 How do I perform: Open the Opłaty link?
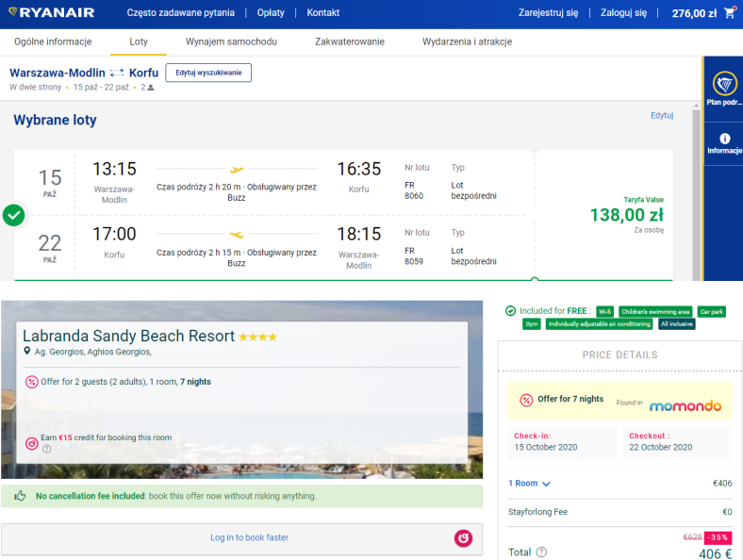pos(271,13)
